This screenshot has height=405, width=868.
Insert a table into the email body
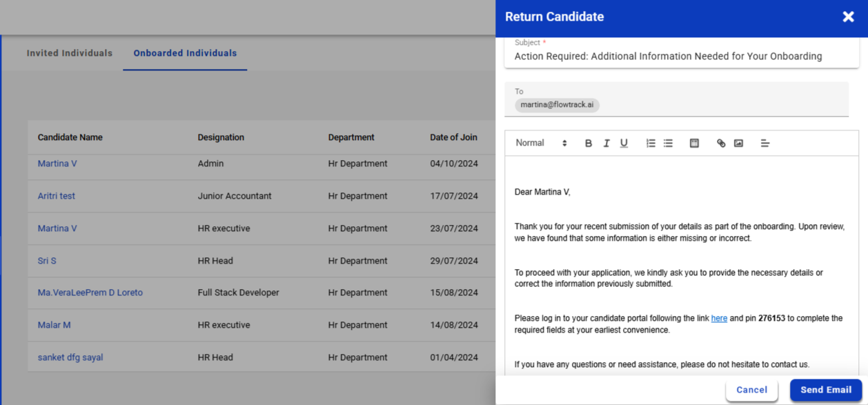coord(694,144)
